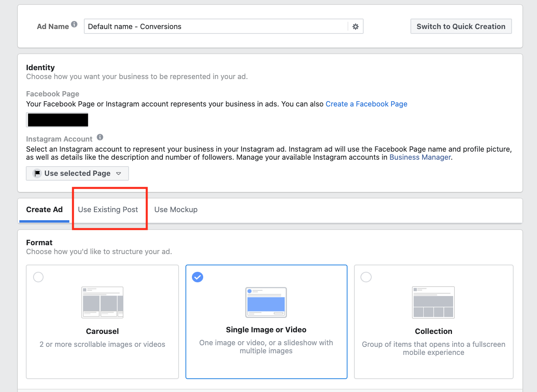Open the Use selected Page dropdown
537x392 pixels.
point(77,173)
